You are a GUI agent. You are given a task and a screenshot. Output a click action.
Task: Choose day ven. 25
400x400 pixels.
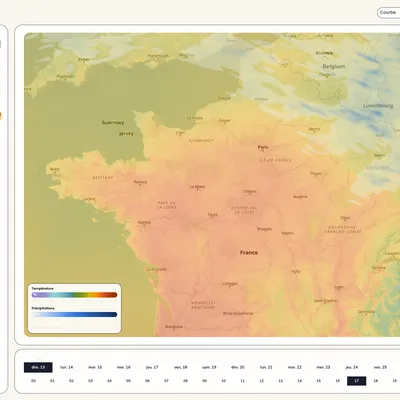click(x=380, y=367)
